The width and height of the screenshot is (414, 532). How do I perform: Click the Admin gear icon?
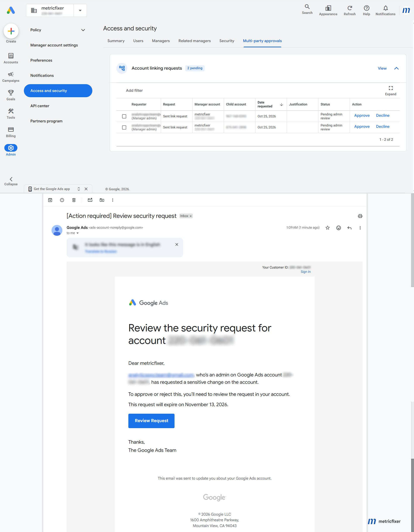(11, 148)
